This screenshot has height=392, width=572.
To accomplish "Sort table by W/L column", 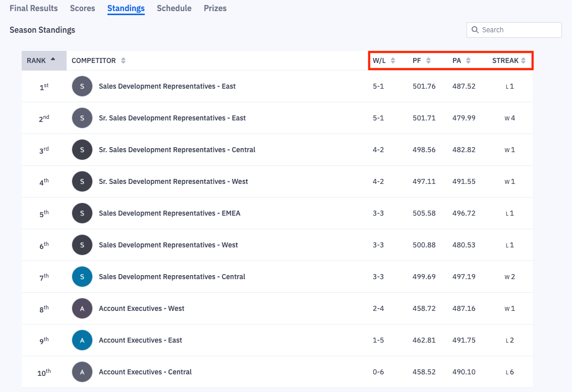I will point(393,60).
